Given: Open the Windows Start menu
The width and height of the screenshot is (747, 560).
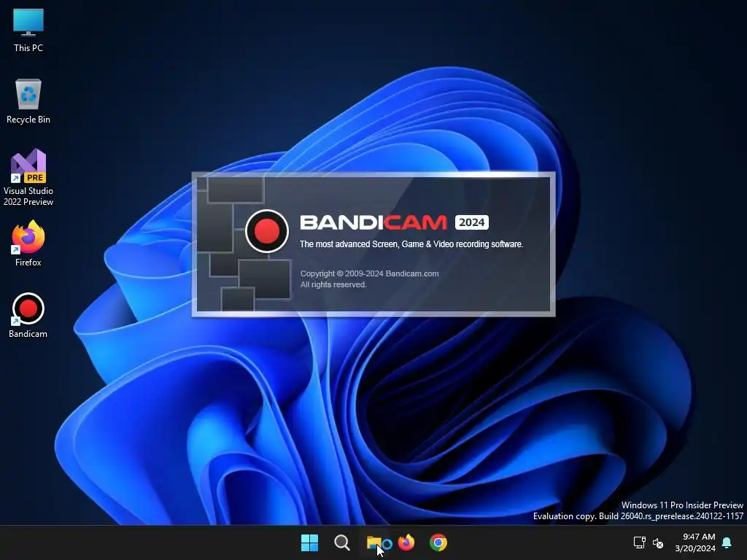Looking at the screenshot, I should click(309, 542).
